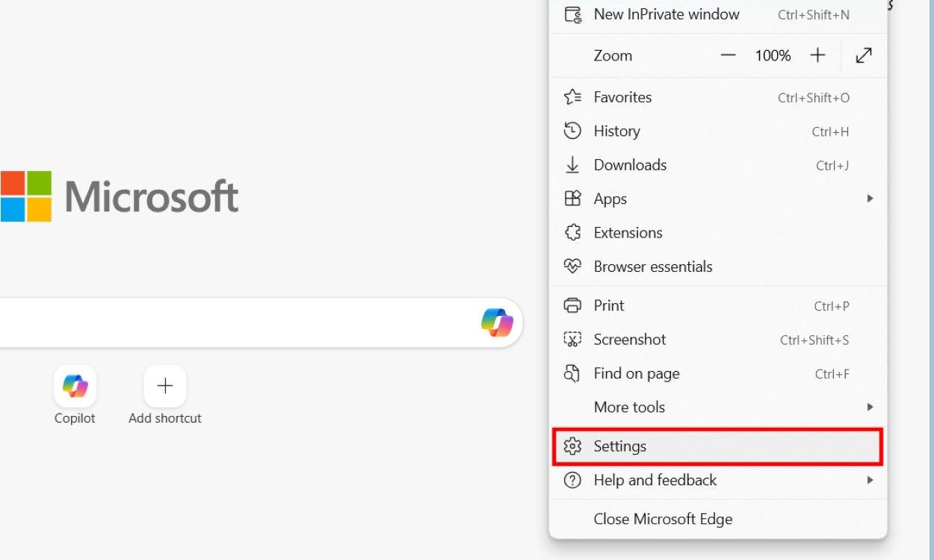Click the Downloads arrow icon
Screen dimensions: 934x560
[x=572, y=165]
